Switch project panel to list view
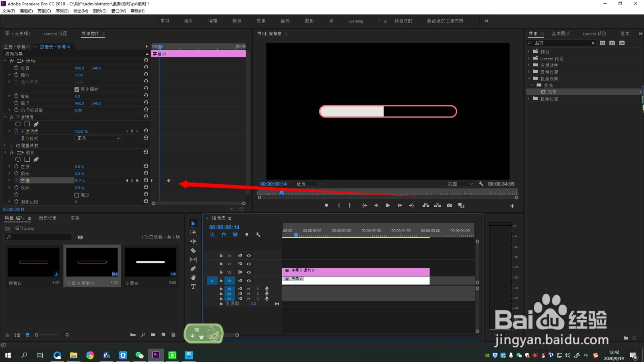The height and width of the screenshot is (362, 644). [17, 335]
